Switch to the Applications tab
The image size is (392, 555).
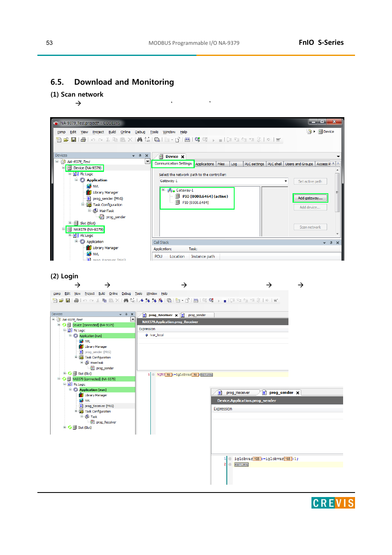click(205, 164)
